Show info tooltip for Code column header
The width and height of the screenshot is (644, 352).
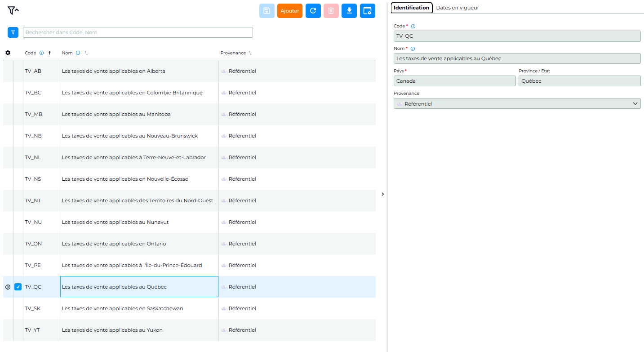click(x=42, y=53)
